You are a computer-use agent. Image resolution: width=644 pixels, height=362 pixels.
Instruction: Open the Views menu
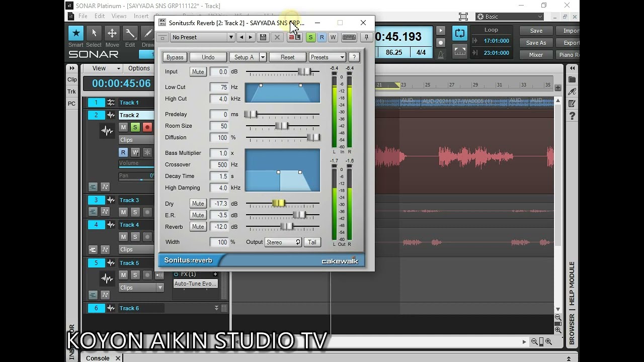(119, 16)
